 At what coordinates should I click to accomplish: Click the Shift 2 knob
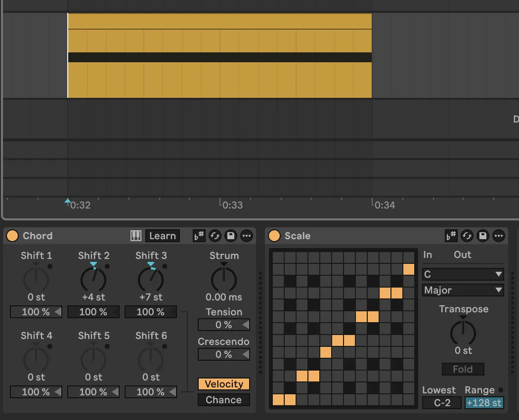[x=93, y=279]
